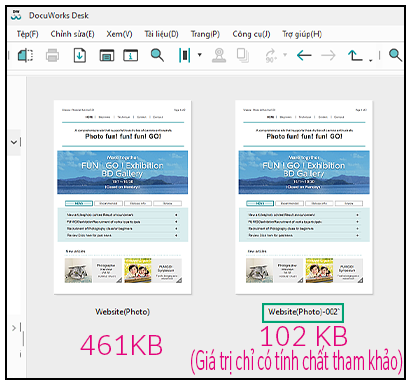
Task: Expand the lower side panel arrow
Action: click(x=14, y=328)
